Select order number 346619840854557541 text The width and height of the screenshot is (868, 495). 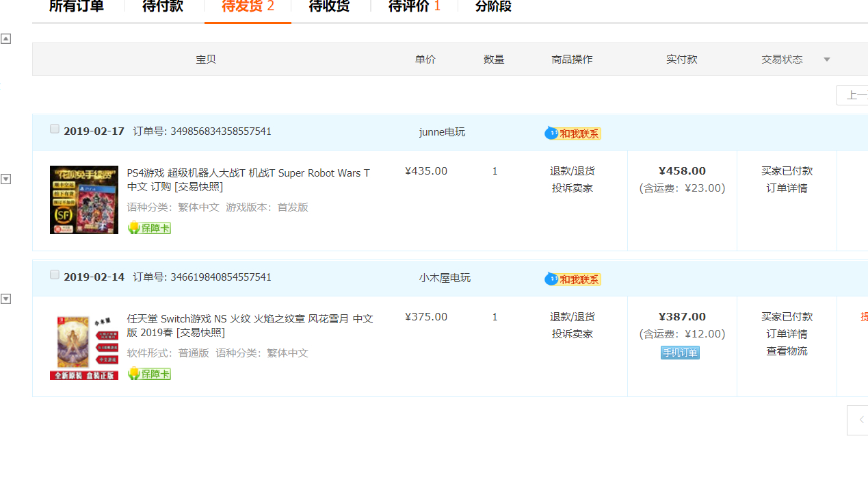221,277
